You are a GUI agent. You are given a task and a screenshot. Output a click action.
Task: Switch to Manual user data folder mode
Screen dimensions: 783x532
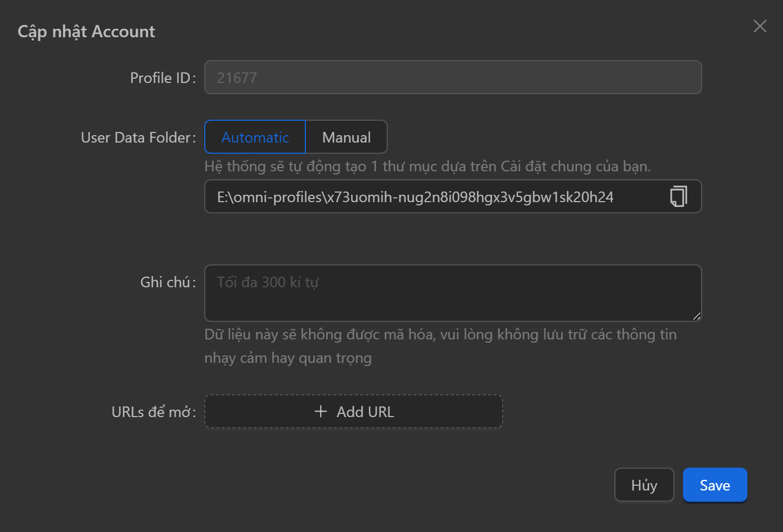click(346, 137)
